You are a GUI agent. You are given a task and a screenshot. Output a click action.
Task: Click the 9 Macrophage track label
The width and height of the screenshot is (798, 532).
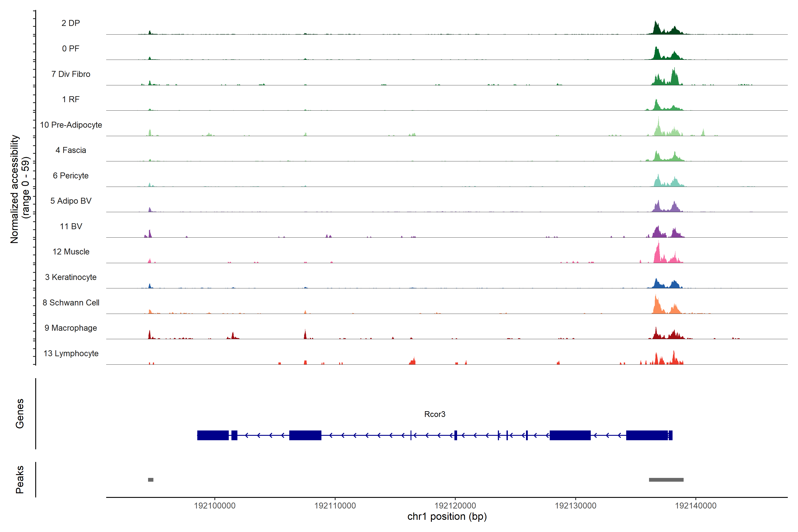[70, 328]
